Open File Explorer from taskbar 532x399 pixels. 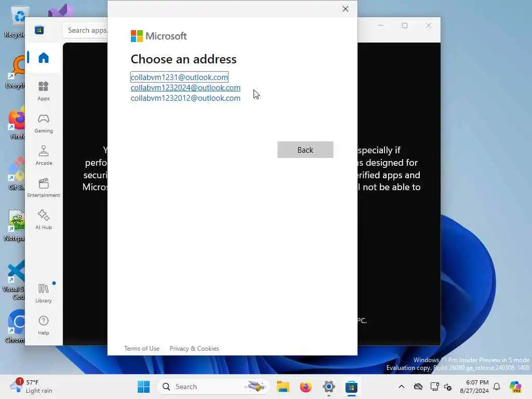coord(283,387)
